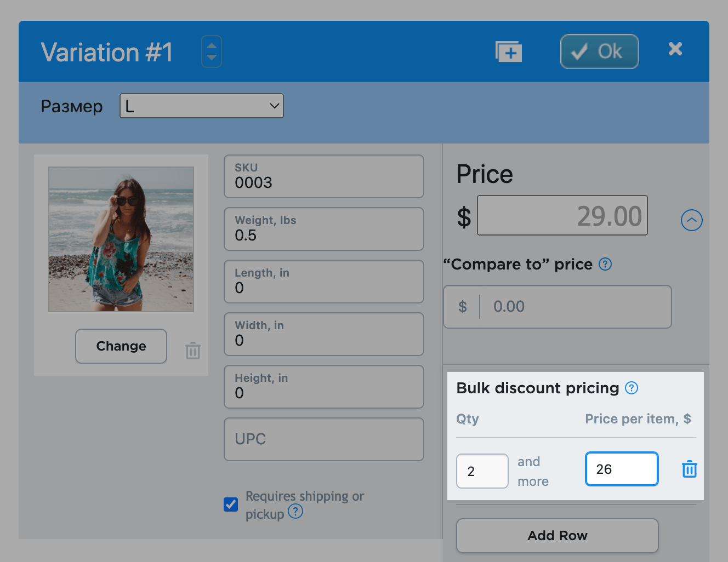This screenshot has height=562, width=728.
Task: Edit the price field showing 29.00
Action: tap(561, 215)
